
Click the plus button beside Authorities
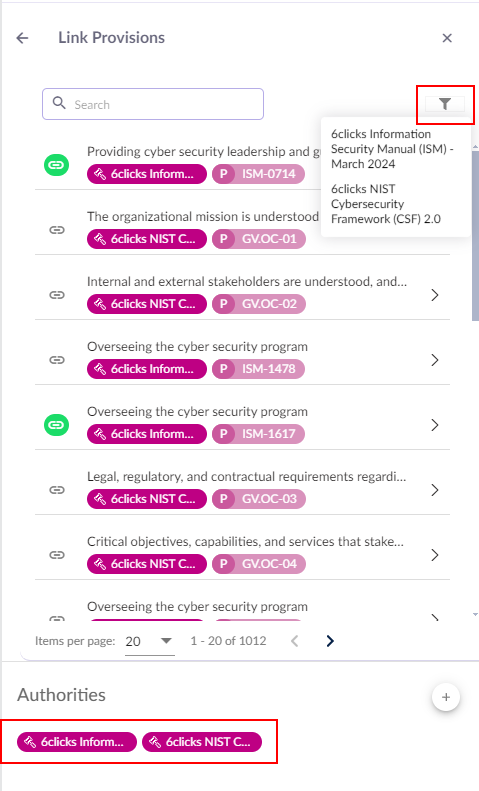click(x=446, y=697)
